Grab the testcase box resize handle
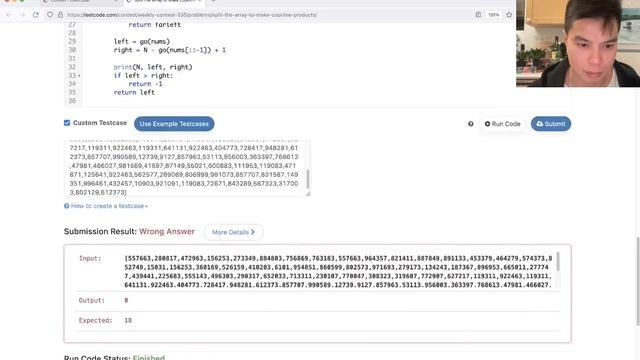Viewport: 640px width, 360px height. pos(308,194)
